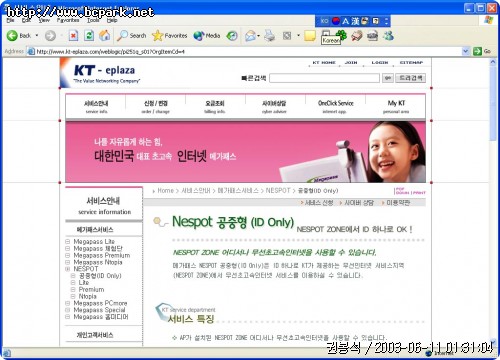Select Megapass Premium in sidebar tree
This screenshot has width=500, height=360.
(102, 255)
